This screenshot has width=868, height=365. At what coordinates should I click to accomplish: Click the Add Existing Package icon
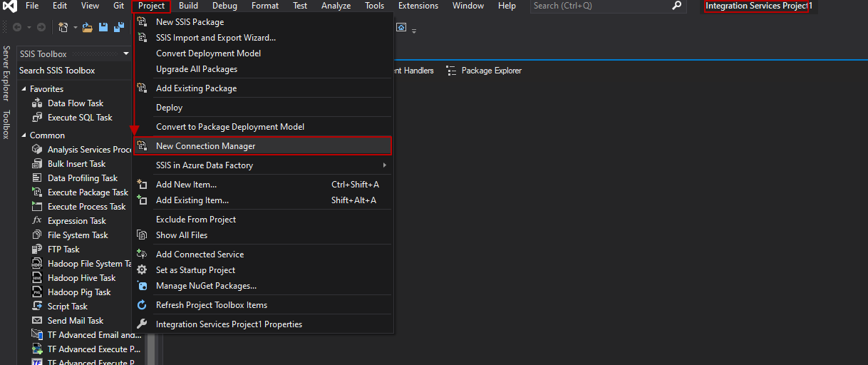(141, 88)
